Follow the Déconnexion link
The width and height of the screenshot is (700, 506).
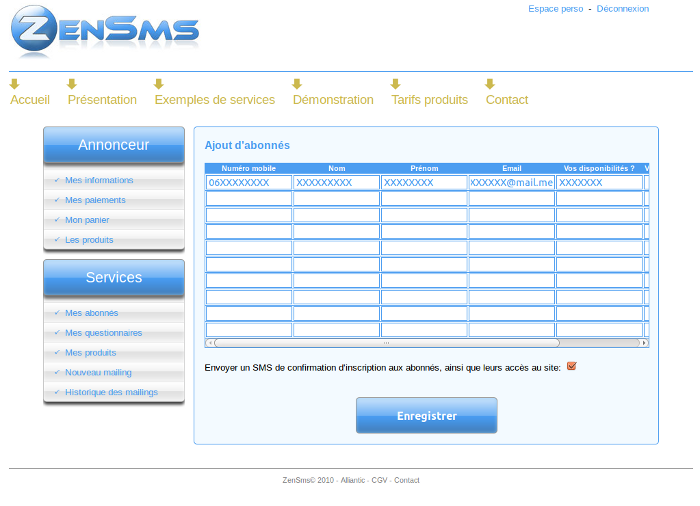point(622,9)
